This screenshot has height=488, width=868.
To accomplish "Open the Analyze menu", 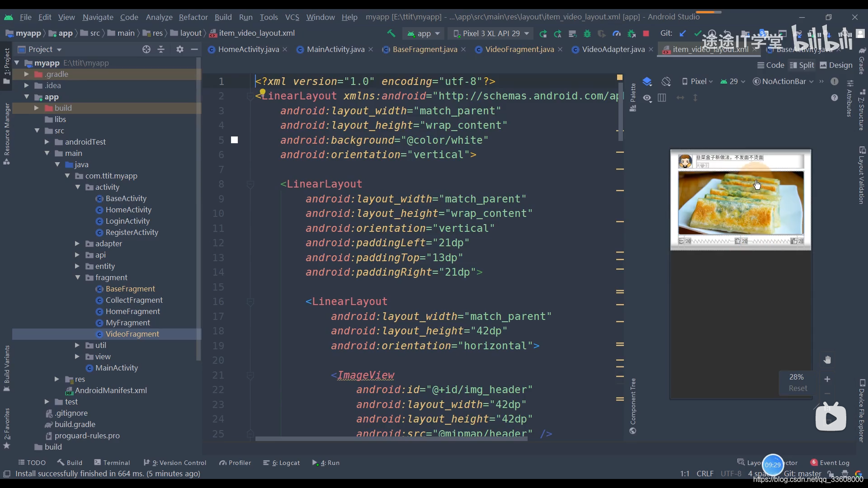I will [159, 17].
